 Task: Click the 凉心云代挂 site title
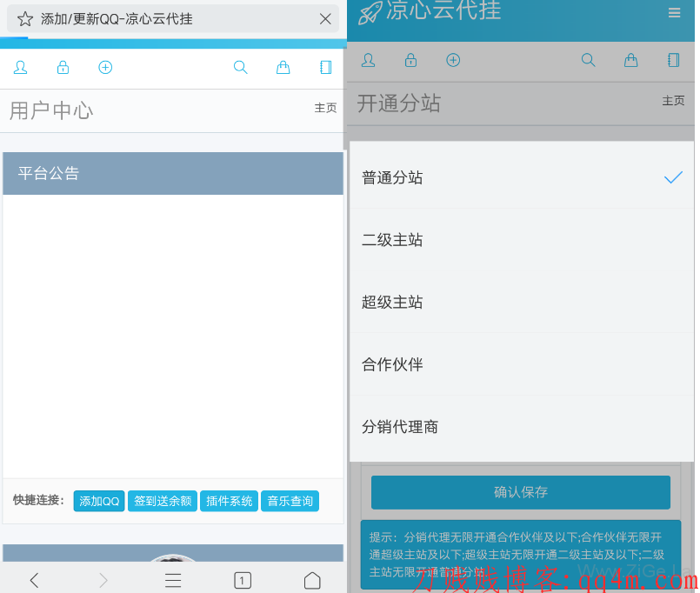coord(443,10)
